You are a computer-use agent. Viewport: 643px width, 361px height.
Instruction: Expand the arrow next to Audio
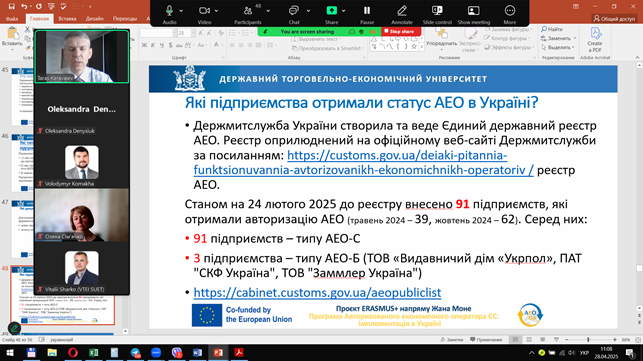pos(181,11)
